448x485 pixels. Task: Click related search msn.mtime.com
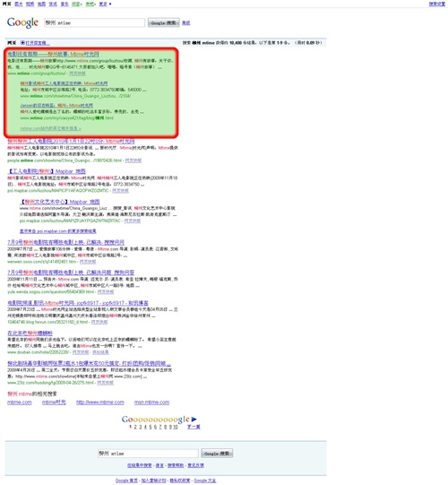(151, 403)
